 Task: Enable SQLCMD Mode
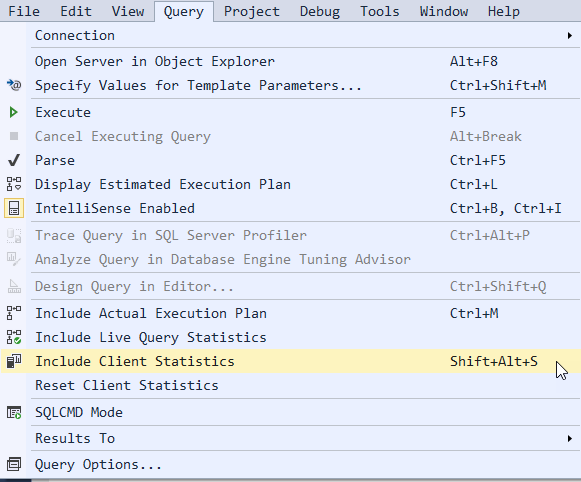(290, 412)
